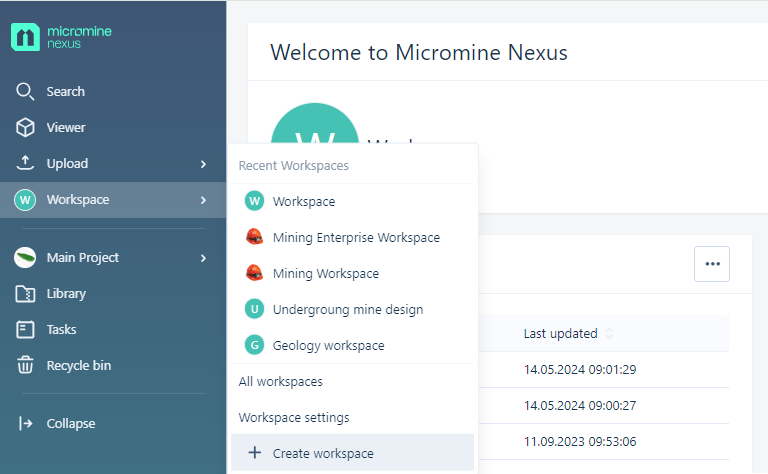Viewport: 768px width, 474px height.
Task: Click the Recent Workspaces heading
Action: 294,166
